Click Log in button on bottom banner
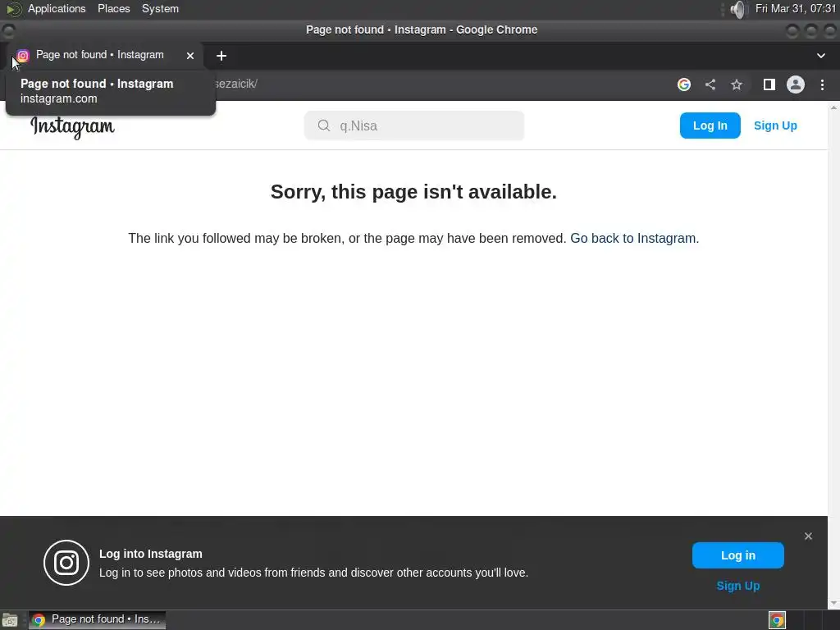This screenshot has width=840, height=630. coord(737,555)
